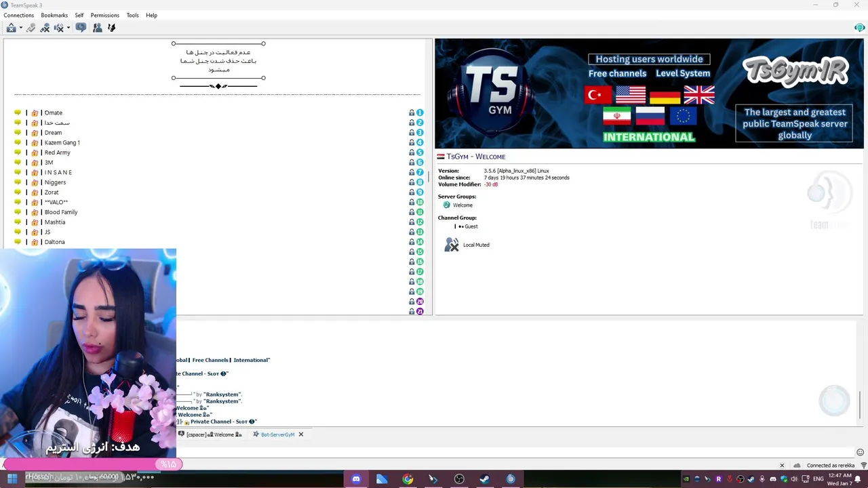Click padlock icon next to badge 17
868x488 pixels.
pos(411,272)
